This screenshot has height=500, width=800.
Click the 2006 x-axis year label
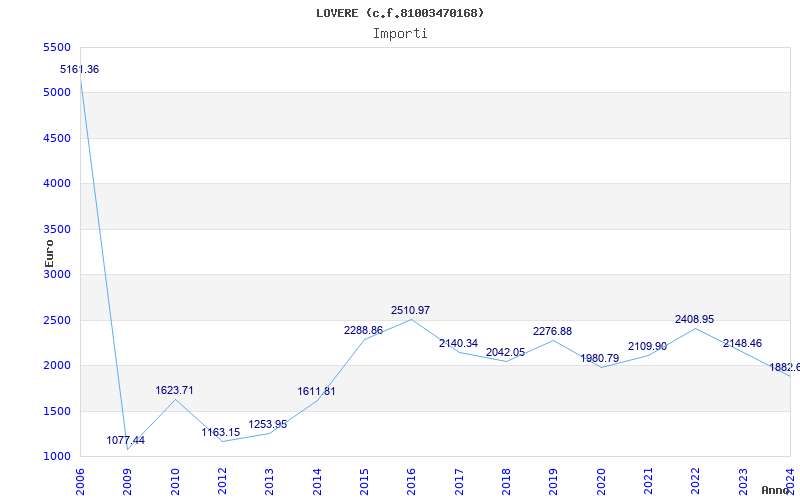(80, 482)
